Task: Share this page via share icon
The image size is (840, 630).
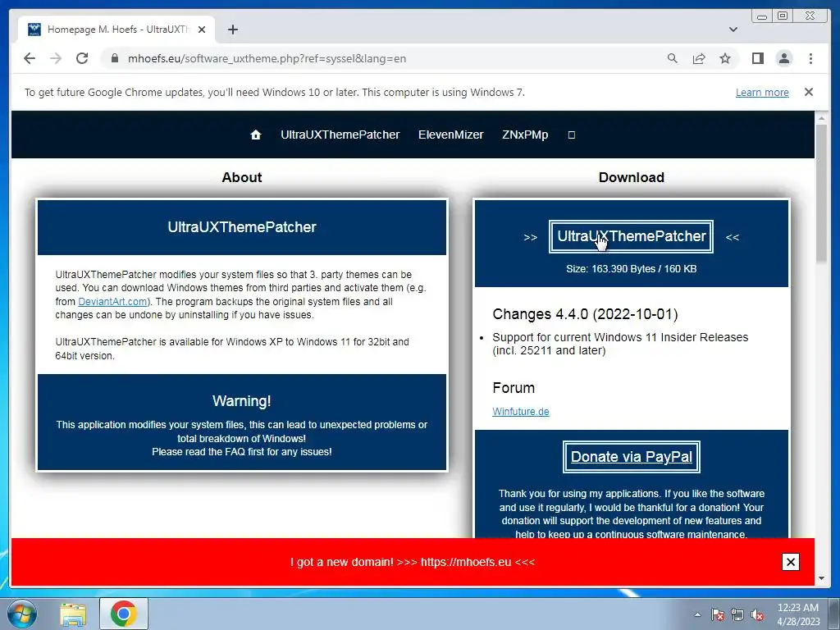Action: coord(699,58)
